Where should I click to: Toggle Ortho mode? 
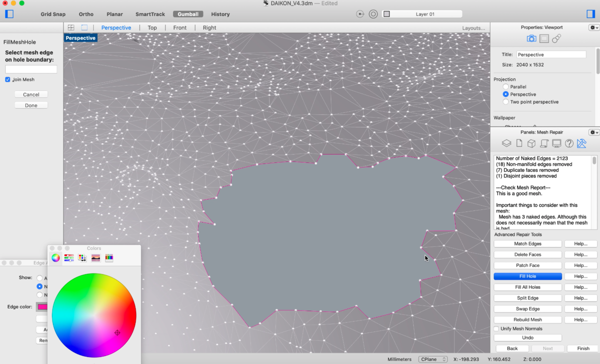point(86,14)
